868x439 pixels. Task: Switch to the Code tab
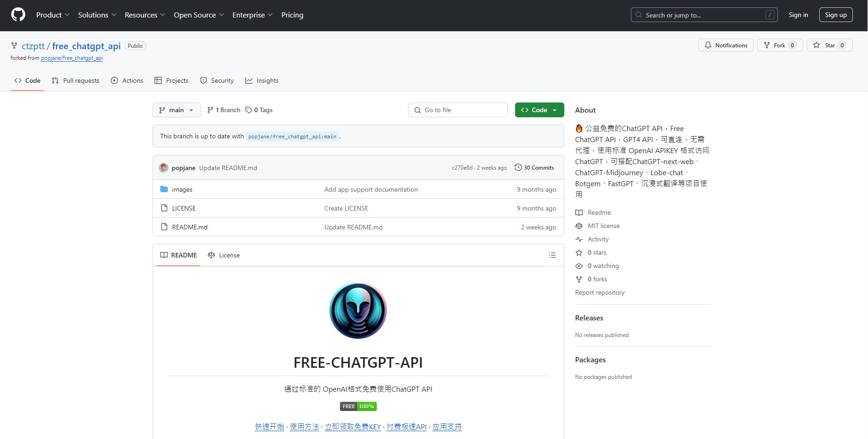click(x=27, y=80)
